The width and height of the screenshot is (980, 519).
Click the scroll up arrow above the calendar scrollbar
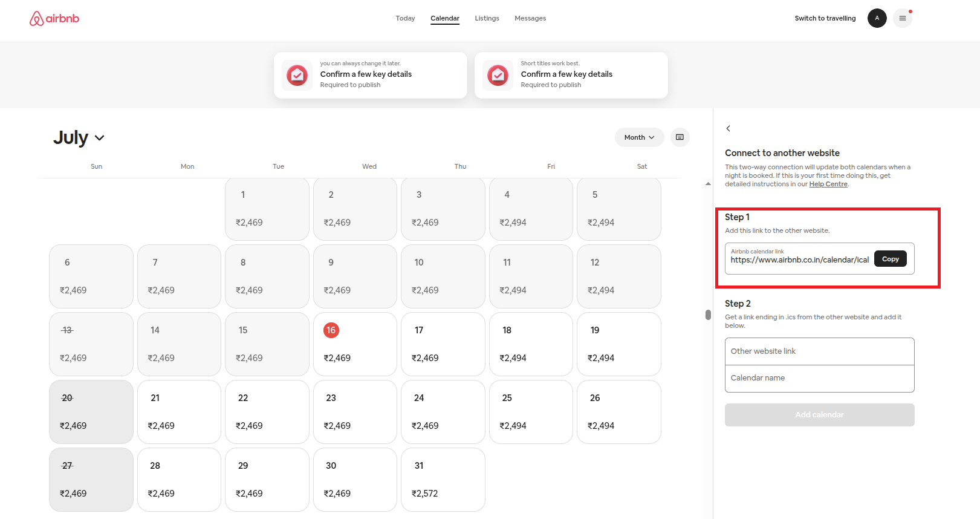coord(708,184)
